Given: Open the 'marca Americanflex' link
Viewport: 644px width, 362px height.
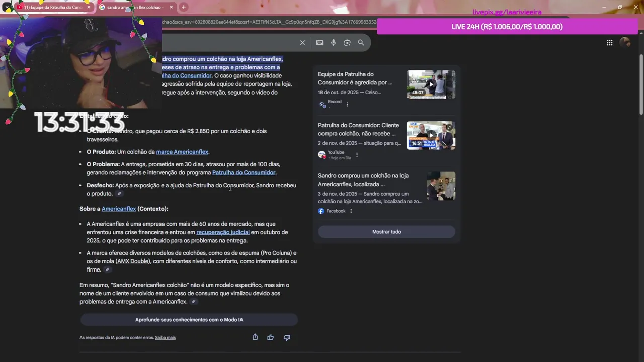Looking at the screenshot, I should pyautogui.click(x=182, y=152).
